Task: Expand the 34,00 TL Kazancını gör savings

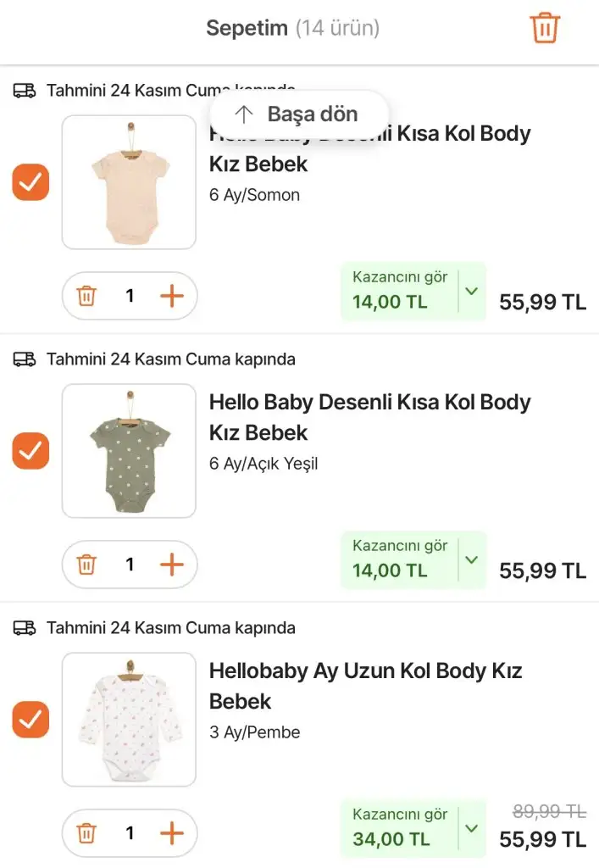Action: [x=472, y=829]
